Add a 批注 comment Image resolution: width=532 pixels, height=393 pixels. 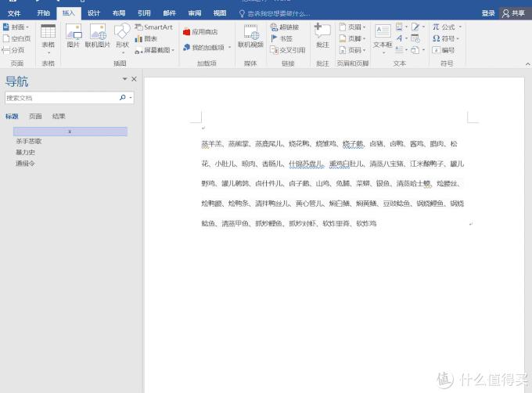322,36
